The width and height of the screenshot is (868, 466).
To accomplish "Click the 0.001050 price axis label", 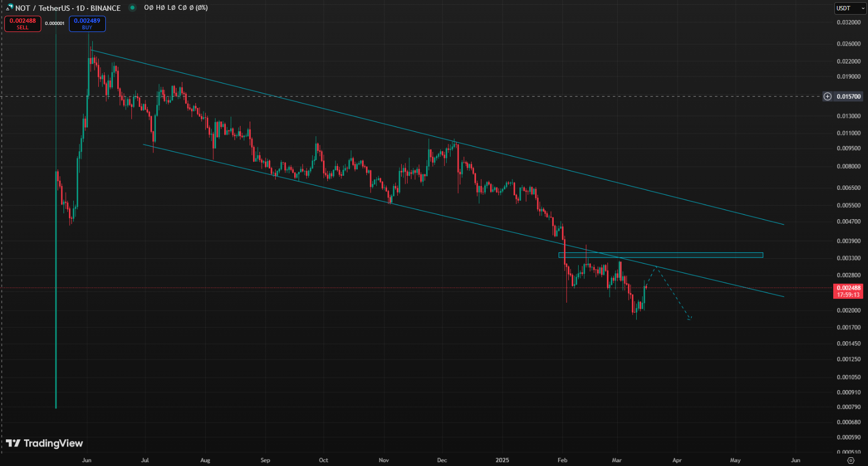I will tap(848, 378).
